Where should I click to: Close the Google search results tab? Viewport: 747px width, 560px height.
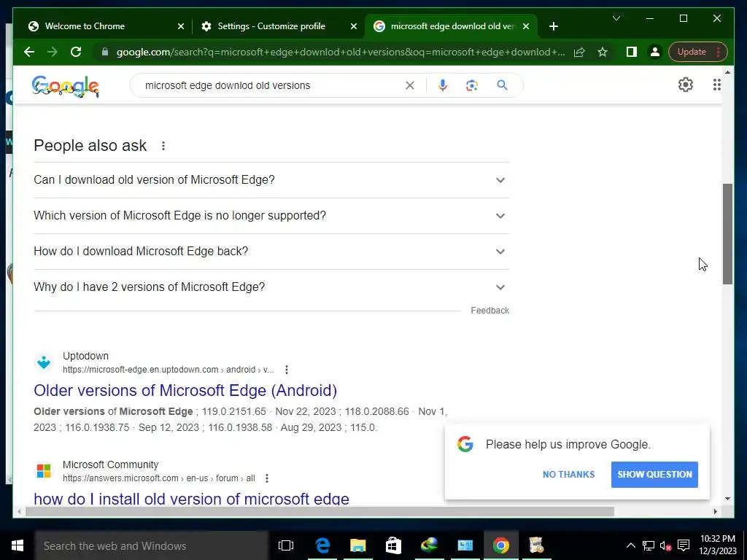(x=526, y=26)
